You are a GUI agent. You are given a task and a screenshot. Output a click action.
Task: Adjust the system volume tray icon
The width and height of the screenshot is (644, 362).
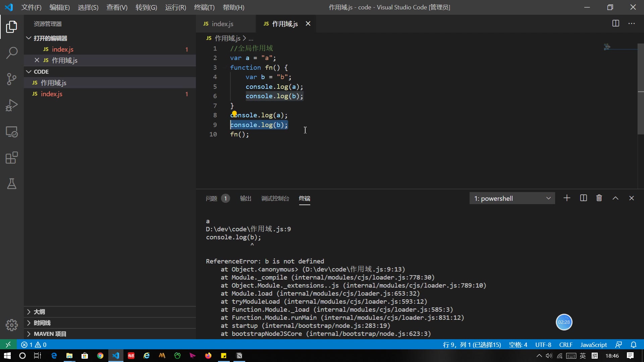549,356
